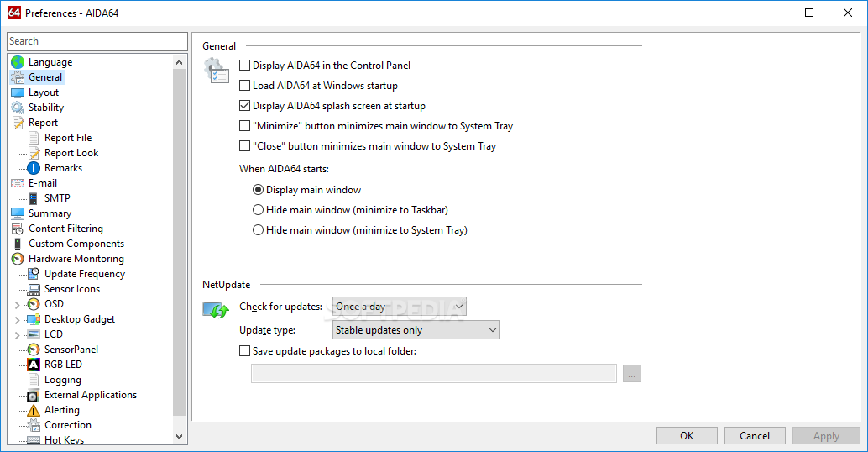868x452 pixels.
Task: Select the Report File page icon
Action: click(x=34, y=138)
